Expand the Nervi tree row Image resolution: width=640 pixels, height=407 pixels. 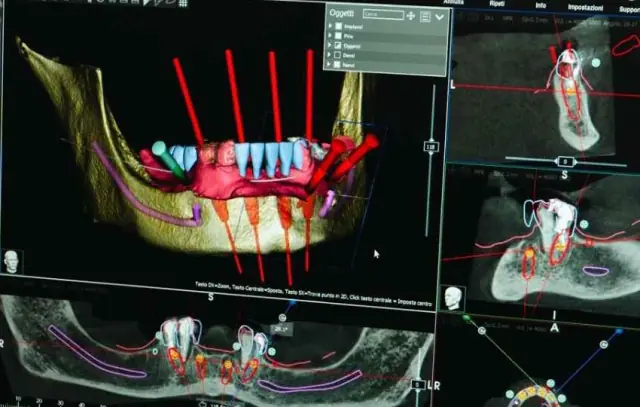(329, 64)
